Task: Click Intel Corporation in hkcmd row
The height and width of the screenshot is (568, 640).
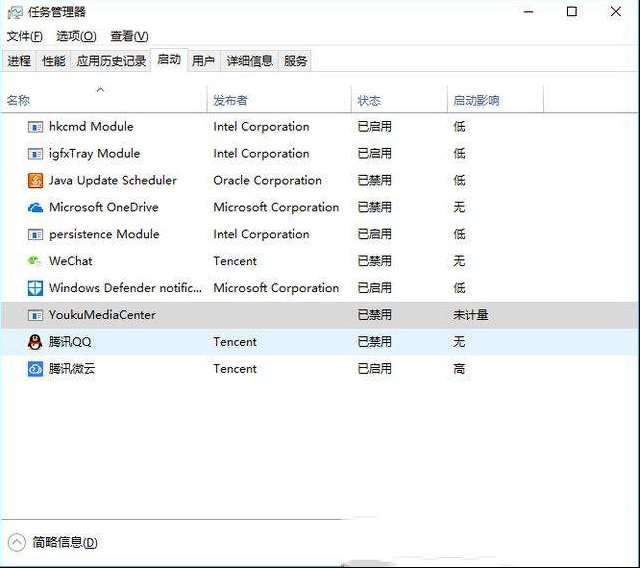Action: 261,127
